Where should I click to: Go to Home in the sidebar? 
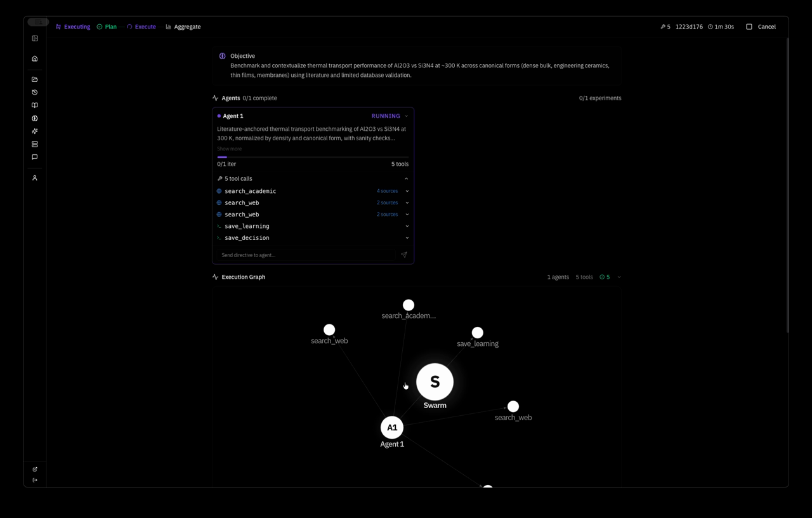click(35, 59)
